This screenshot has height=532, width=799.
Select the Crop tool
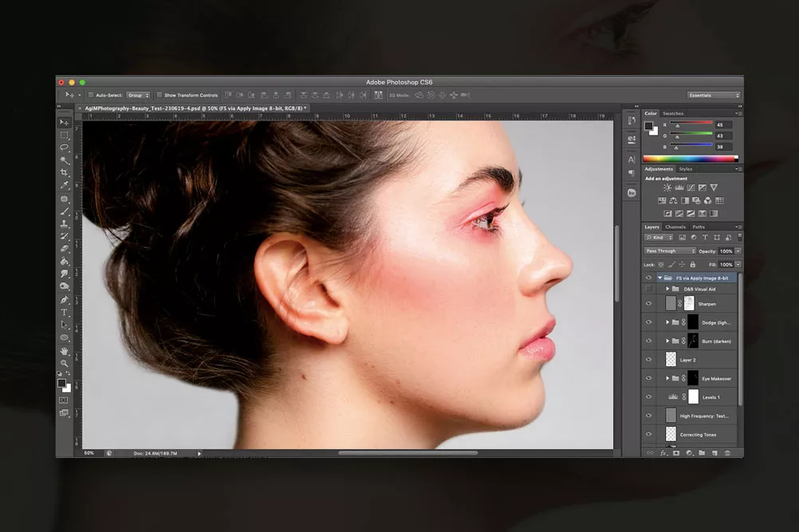click(x=65, y=173)
